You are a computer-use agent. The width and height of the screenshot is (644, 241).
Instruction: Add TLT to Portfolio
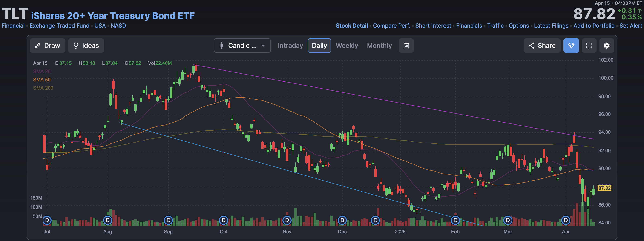pyautogui.click(x=594, y=26)
